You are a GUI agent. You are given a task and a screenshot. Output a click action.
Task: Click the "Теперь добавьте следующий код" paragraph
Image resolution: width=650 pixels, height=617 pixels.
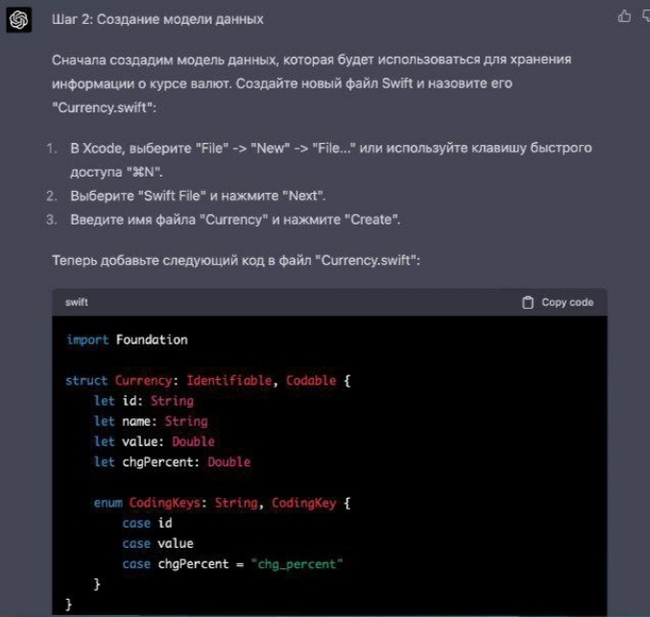(236, 260)
